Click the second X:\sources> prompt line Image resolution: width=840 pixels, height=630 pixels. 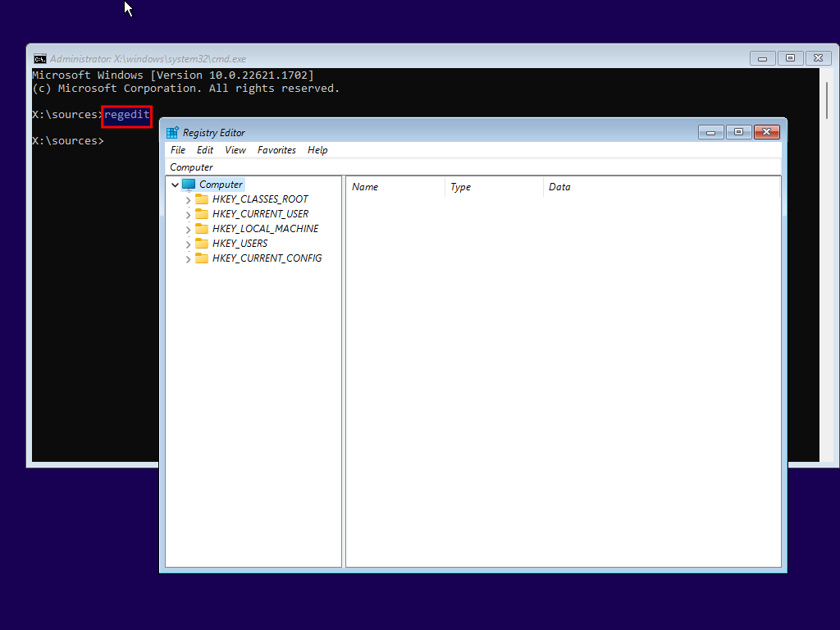[x=68, y=141]
